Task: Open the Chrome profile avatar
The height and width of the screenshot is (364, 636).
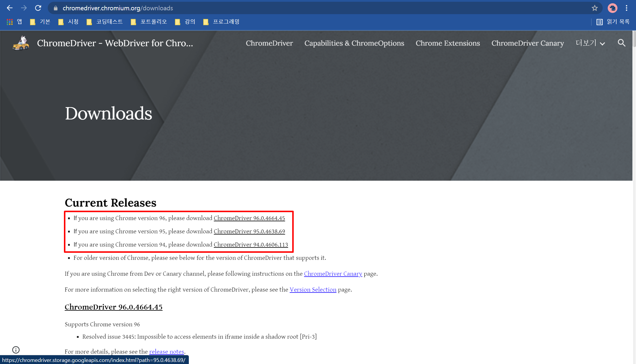Action: 612,8
